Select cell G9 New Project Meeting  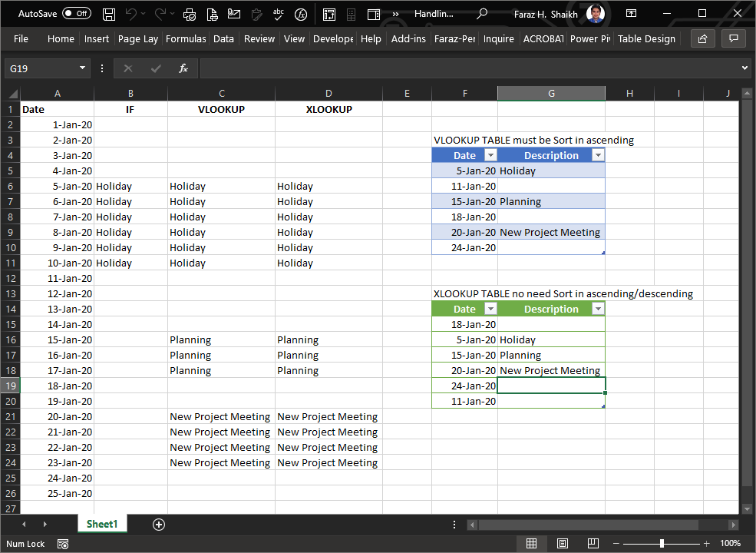[x=551, y=232]
